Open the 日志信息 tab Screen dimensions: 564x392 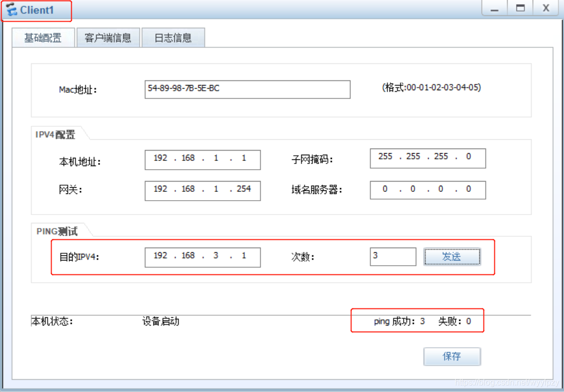click(173, 38)
